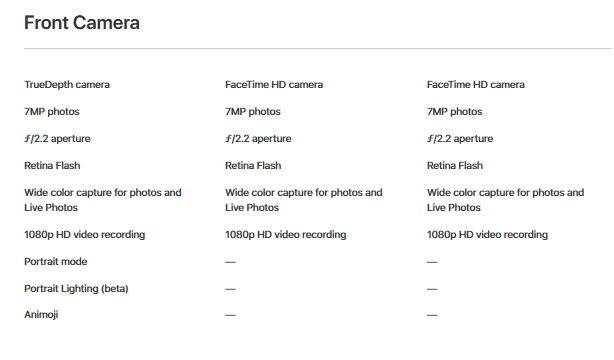Click the Portrait mode feature text

[56, 262]
